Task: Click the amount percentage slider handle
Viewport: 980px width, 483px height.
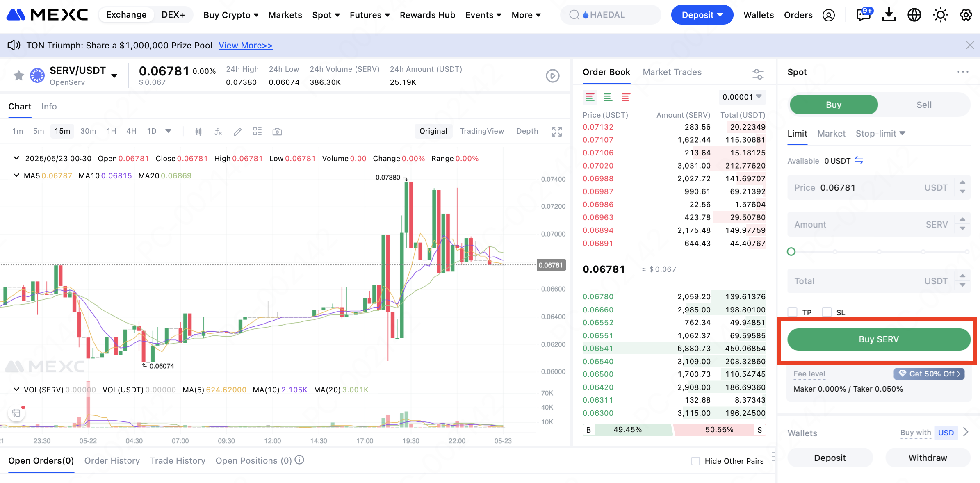Action: 791,252
